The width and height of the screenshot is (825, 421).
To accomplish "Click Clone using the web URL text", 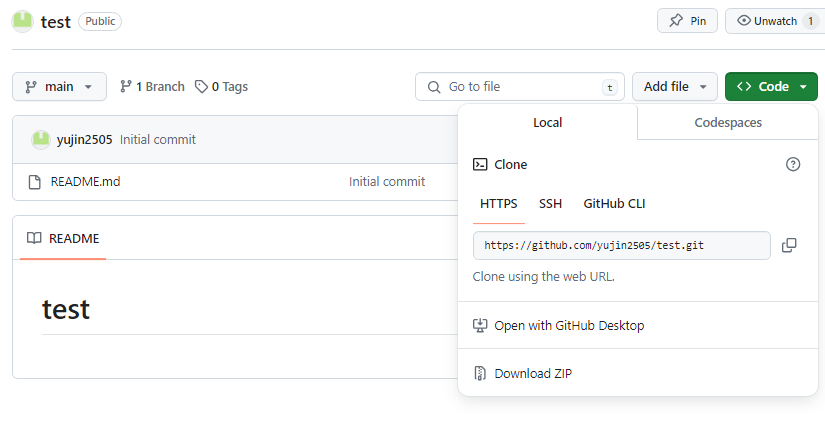I will pyautogui.click(x=544, y=276).
